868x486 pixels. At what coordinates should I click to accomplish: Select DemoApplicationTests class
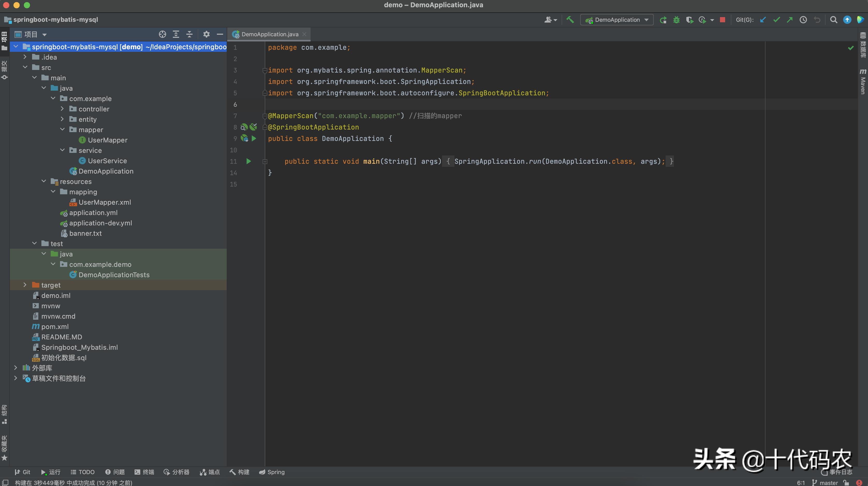(x=114, y=275)
